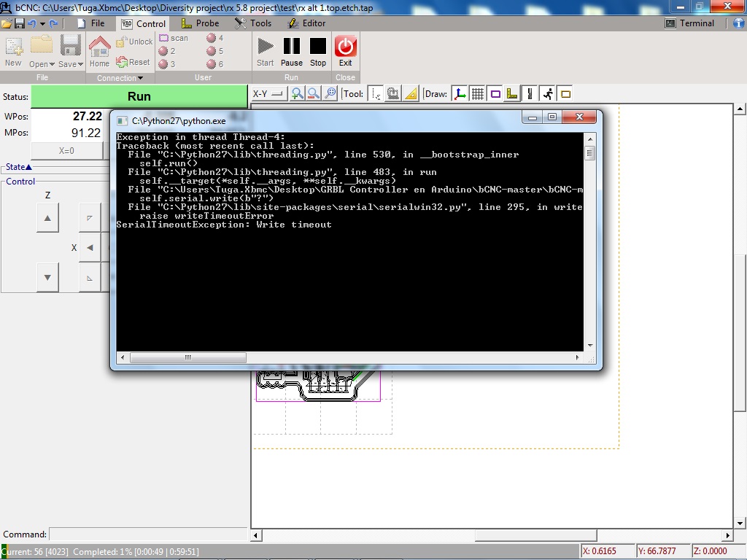
Task: Click the python.exe console horizontal scrollbar thumb
Action: click(187, 357)
